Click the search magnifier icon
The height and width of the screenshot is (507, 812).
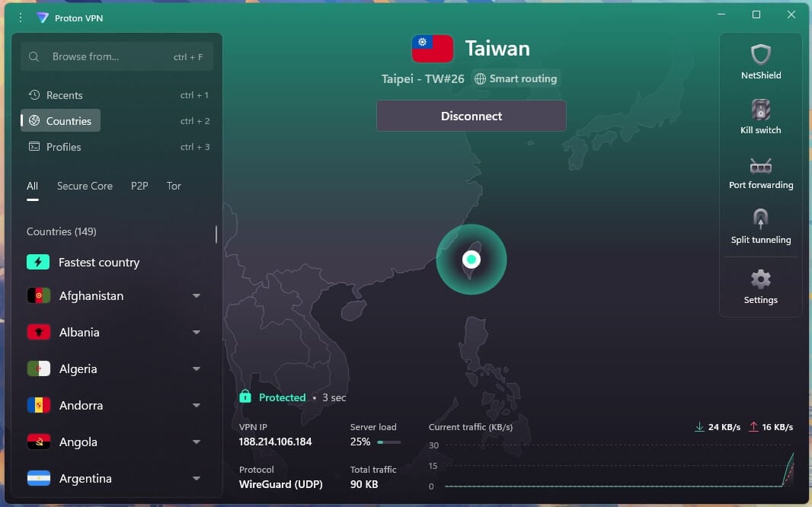[x=34, y=56]
